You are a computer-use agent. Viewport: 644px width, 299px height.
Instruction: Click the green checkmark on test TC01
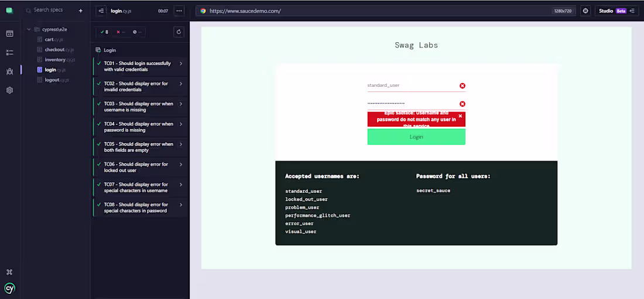98,63
